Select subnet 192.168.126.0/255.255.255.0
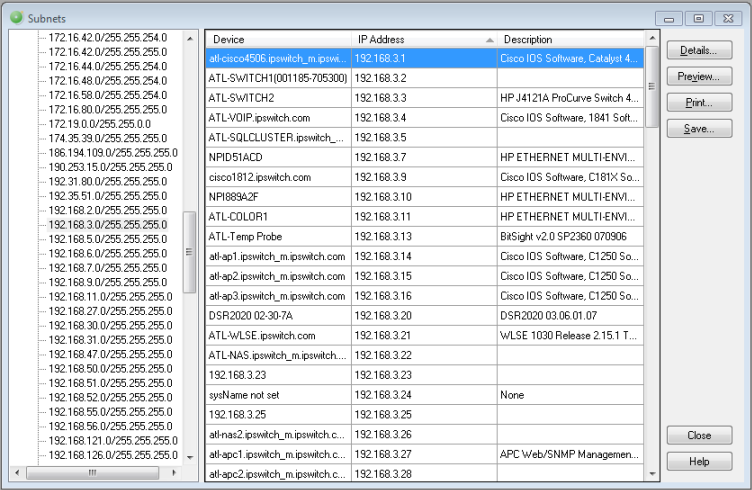 [x=113, y=455]
